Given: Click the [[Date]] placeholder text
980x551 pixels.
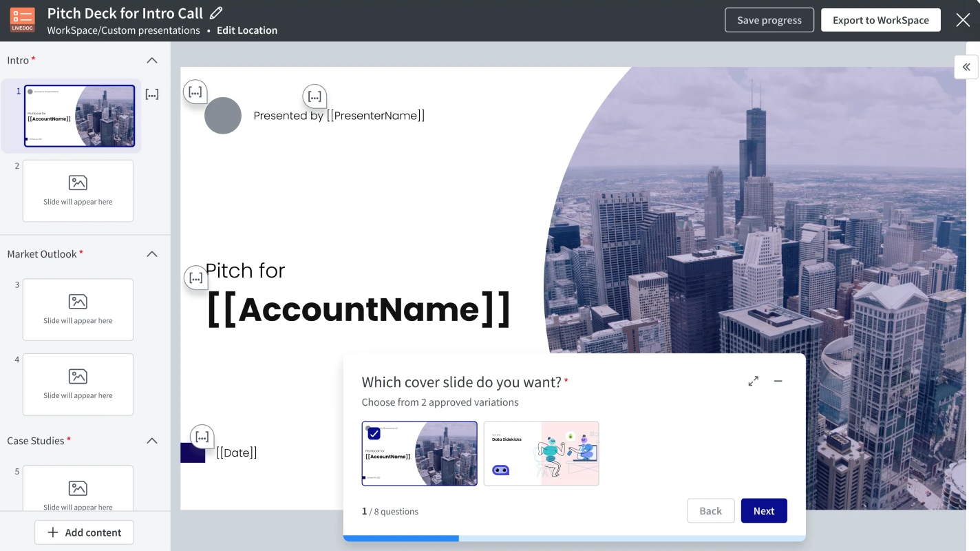Looking at the screenshot, I should tap(237, 453).
